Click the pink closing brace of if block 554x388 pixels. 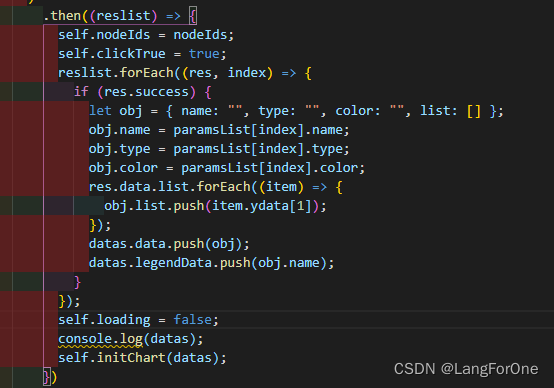tap(78, 282)
